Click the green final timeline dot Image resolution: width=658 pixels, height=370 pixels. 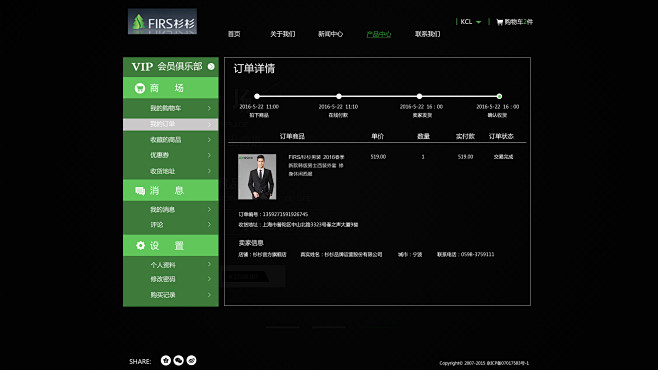pyautogui.click(x=499, y=96)
